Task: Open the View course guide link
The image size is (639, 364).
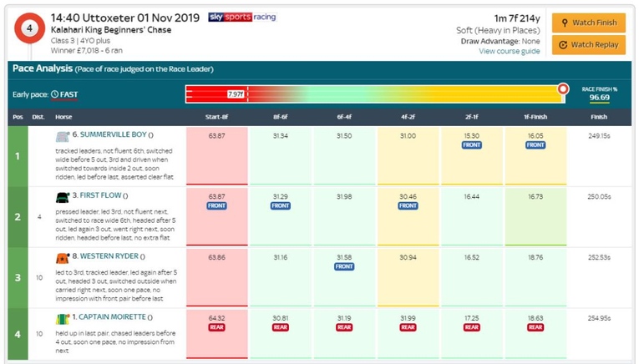Action: coord(509,51)
